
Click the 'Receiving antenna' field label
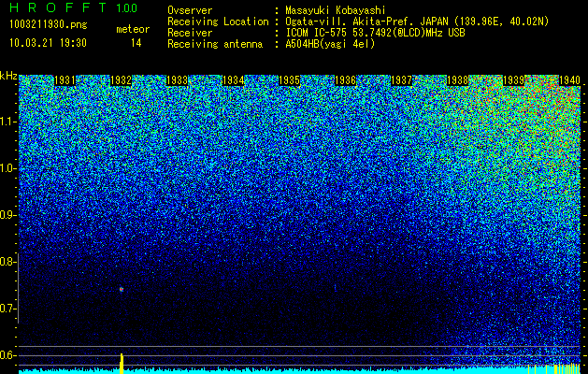point(215,44)
